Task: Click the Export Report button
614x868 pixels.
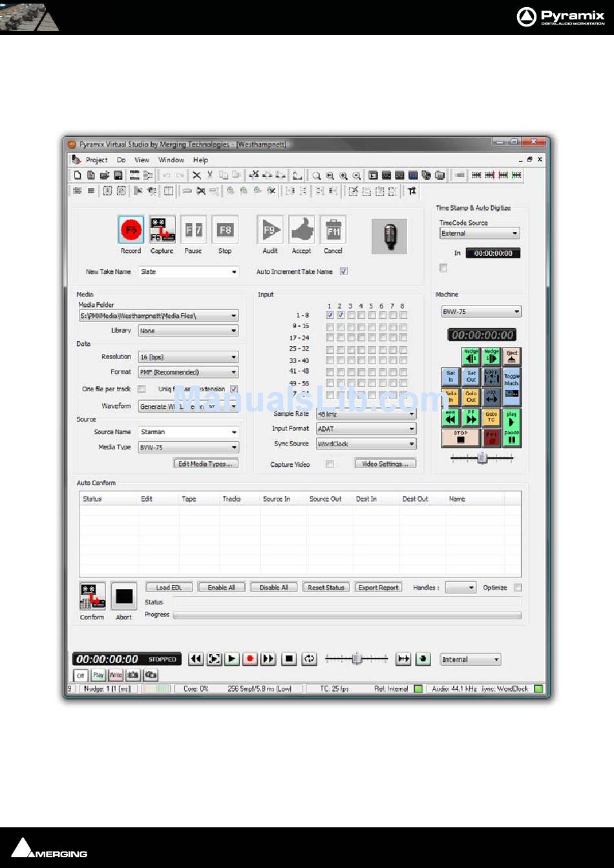Action: pyautogui.click(x=379, y=587)
